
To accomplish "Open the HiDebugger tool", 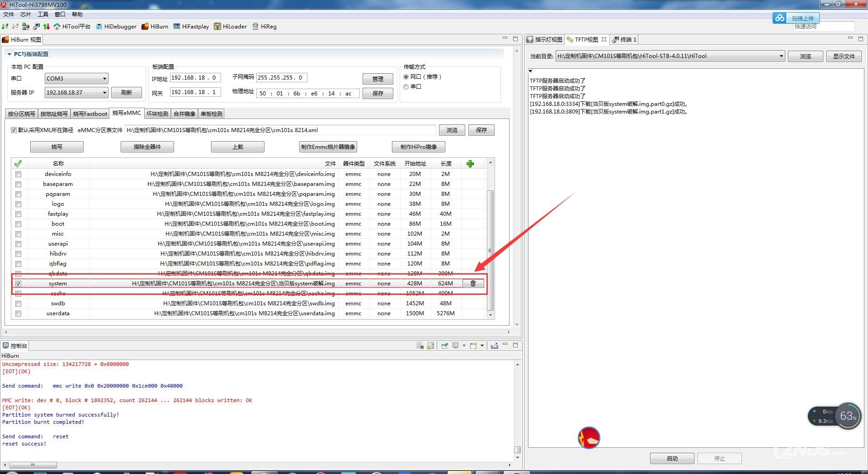I will tap(116, 26).
